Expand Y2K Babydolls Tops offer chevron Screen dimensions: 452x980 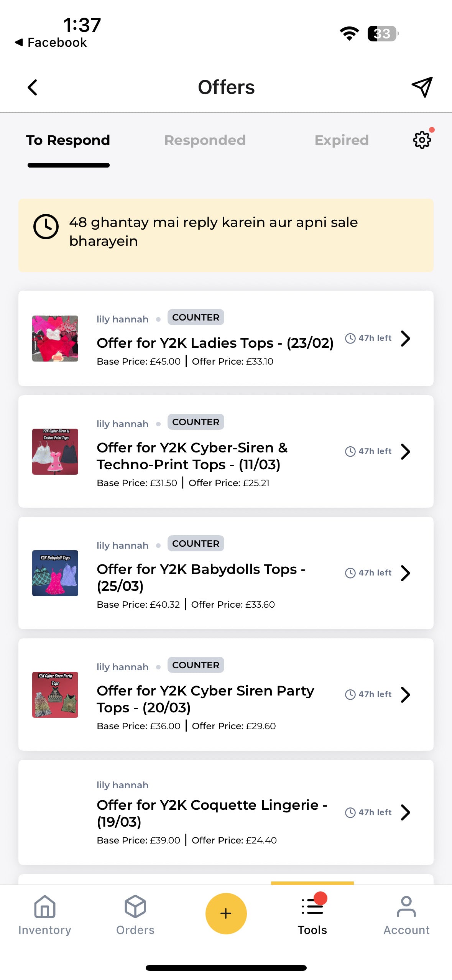click(406, 573)
